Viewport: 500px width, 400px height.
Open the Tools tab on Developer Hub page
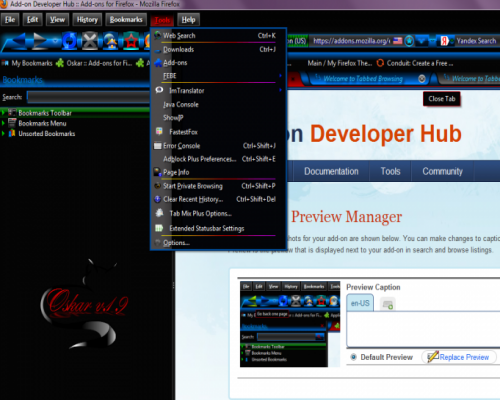[390, 171]
